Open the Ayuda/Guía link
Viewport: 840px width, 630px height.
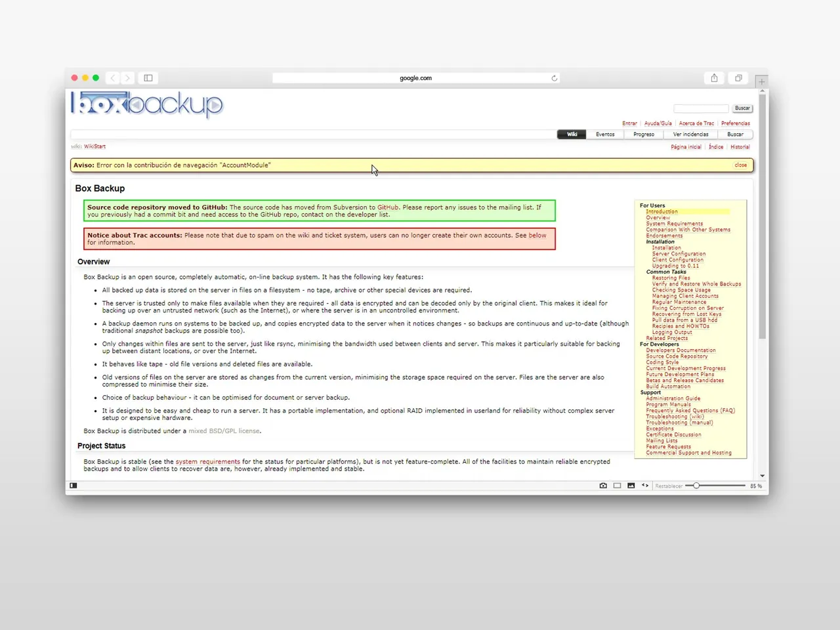pos(658,123)
